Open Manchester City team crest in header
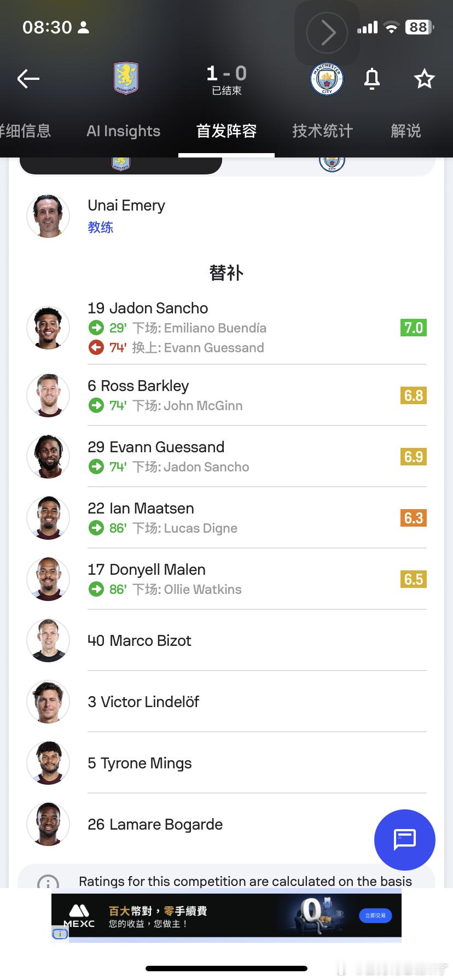Image resolution: width=453 pixels, height=980 pixels. coord(327,79)
